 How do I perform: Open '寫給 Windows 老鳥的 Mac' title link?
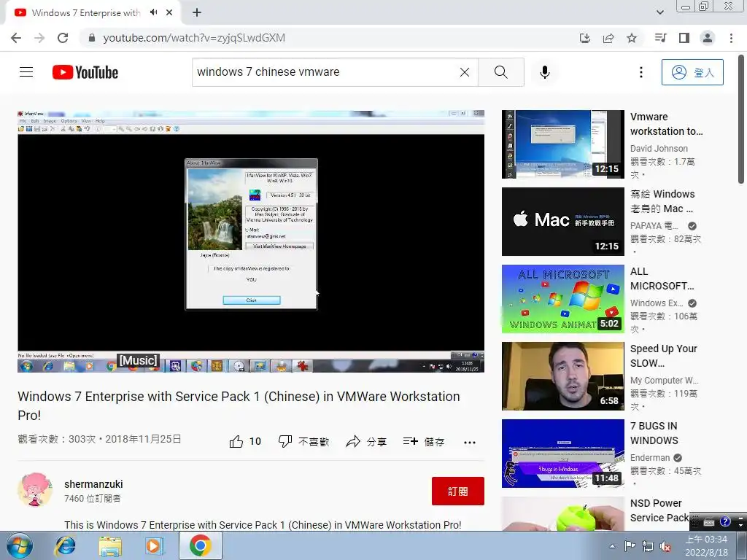point(662,201)
